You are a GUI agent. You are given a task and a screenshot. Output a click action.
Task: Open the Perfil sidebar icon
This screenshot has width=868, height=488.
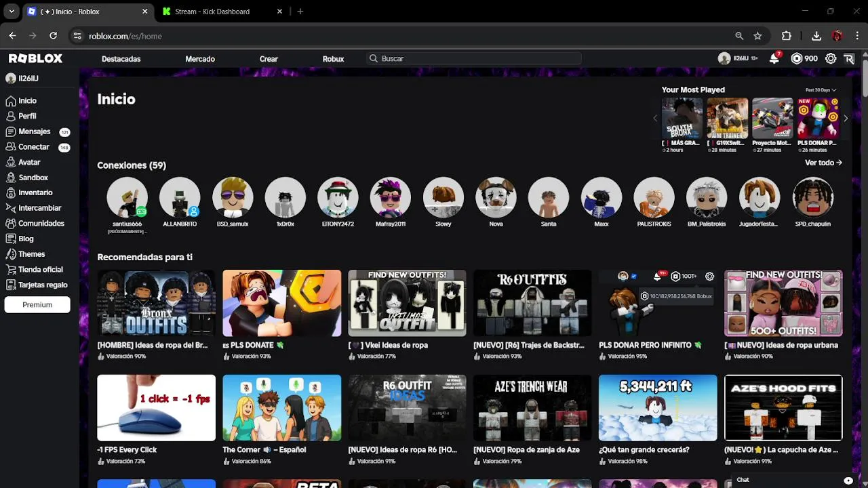click(11, 116)
